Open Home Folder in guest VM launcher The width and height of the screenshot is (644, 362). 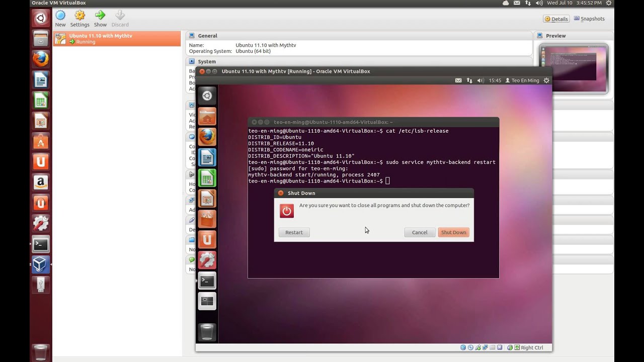point(207,116)
